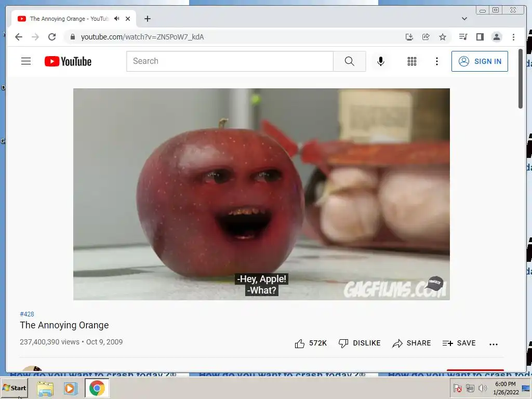The width and height of the screenshot is (532, 399).
Task: Open media controls icon in toolbar
Action: click(463, 37)
